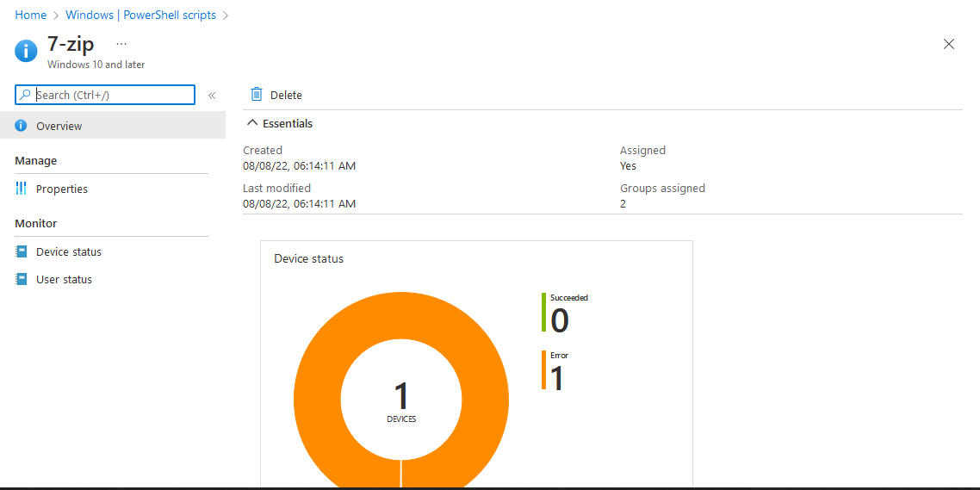Click the User status notebook icon

[x=22, y=279]
